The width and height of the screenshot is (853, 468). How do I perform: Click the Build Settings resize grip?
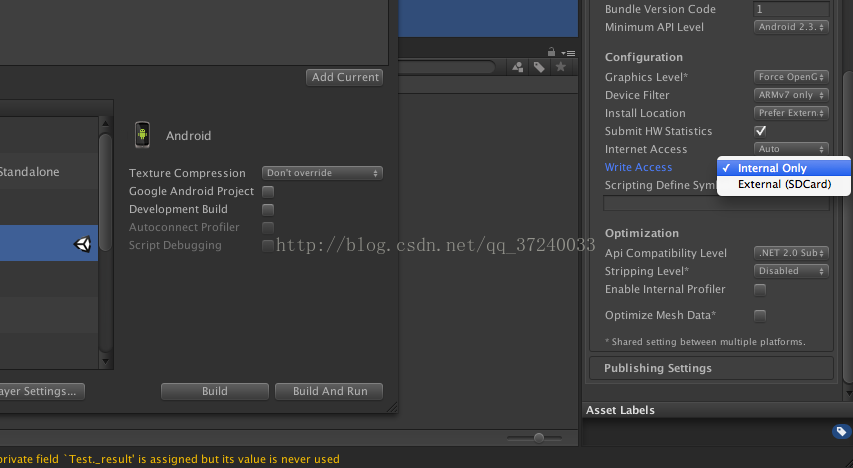click(392, 407)
